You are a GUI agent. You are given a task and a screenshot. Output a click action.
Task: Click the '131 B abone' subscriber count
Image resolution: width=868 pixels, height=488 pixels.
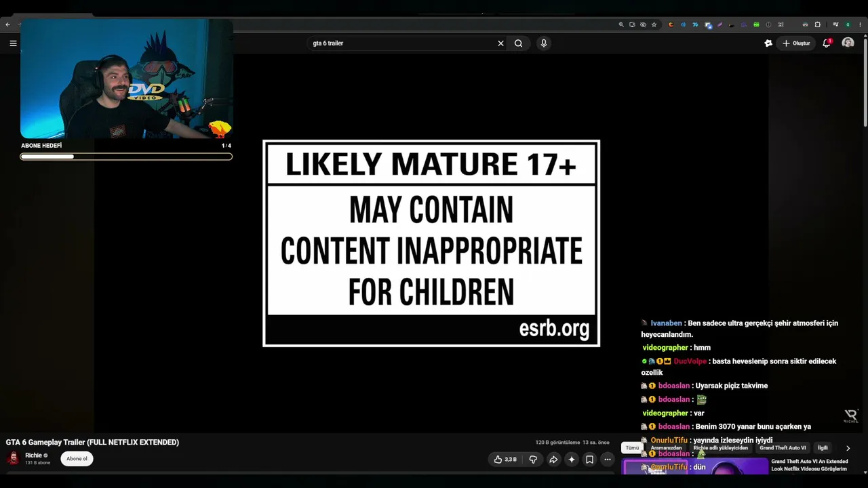(38, 463)
